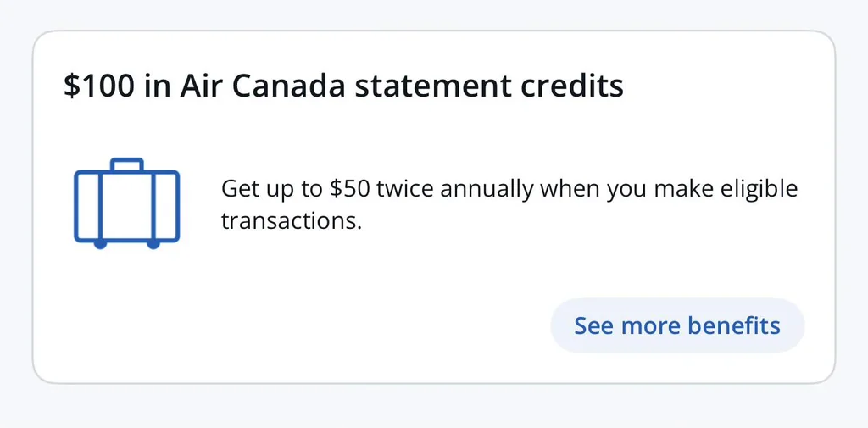Click the center panel of the suitcase icon
868x428 pixels.
(127, 206)
